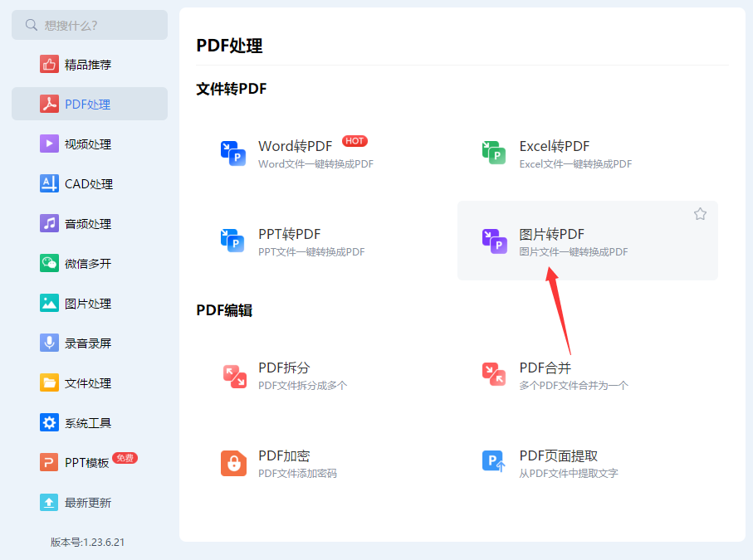Switch to 文件处理 category
The image size is (753, 560).
[90, 383]
